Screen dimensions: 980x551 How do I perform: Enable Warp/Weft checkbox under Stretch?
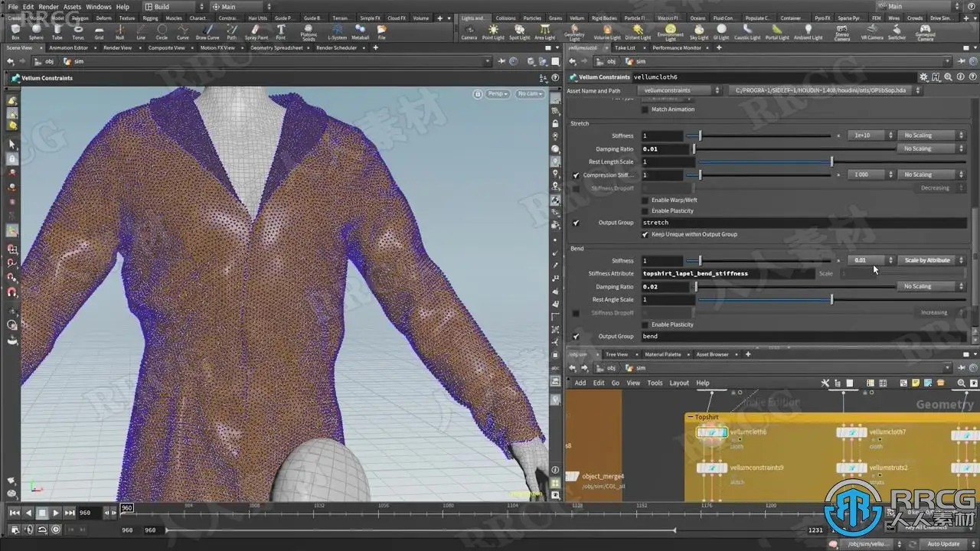(x=645, y=201)
